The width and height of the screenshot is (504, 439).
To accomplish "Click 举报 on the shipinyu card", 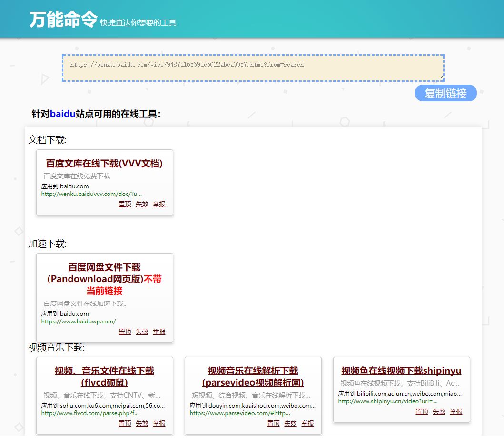I will (456, 412).
